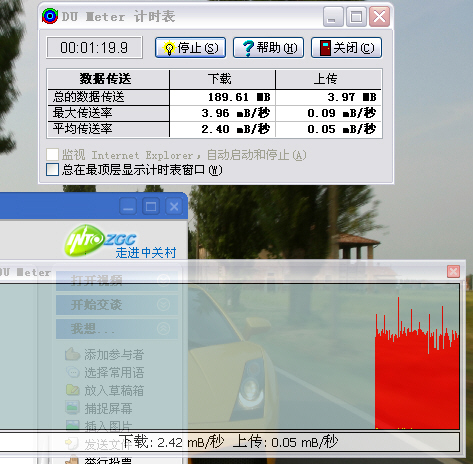Toggle 监视 Internet Explorer auto start checkbox
Viewport: 473px width, 464px height.
pyautogui.click(x=52, y=155)
